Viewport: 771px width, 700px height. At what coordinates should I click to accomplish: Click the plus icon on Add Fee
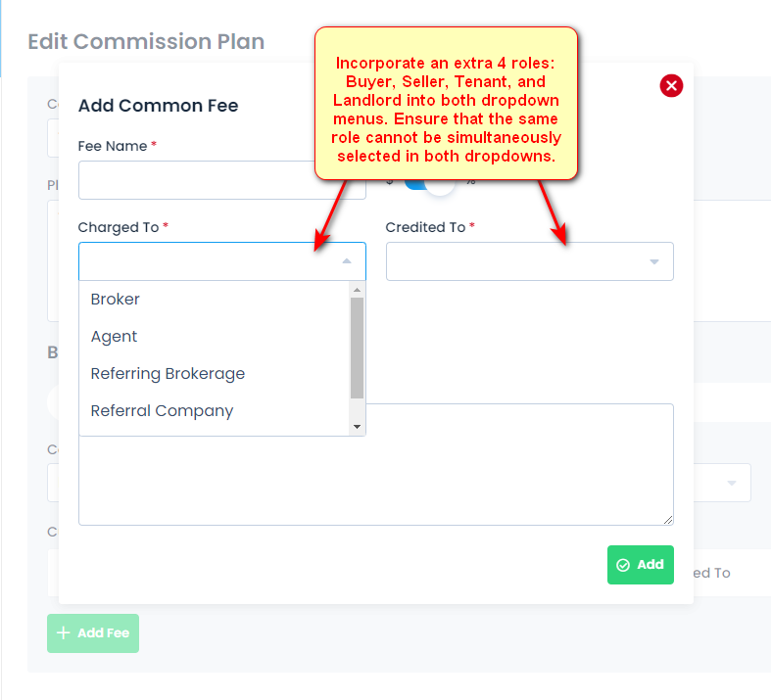64,632
